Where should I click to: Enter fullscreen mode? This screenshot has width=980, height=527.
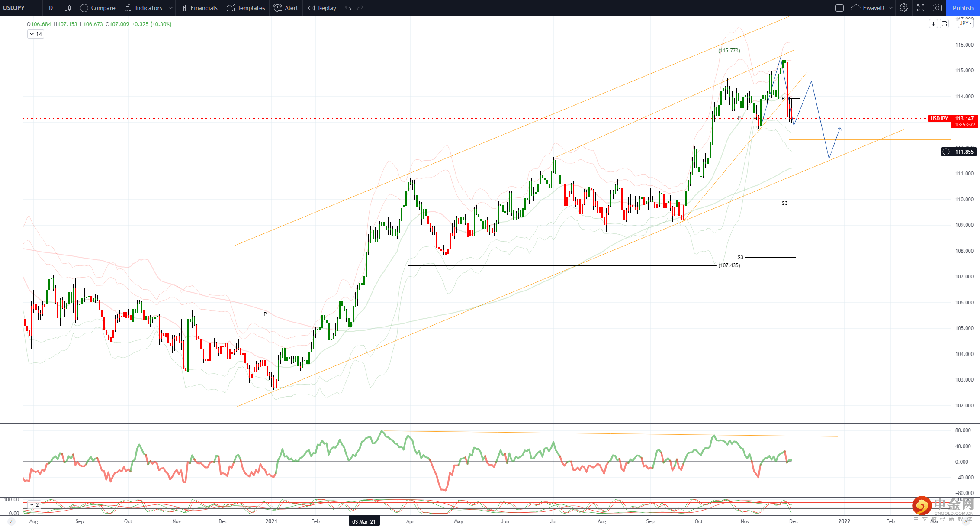click(921, 8)
